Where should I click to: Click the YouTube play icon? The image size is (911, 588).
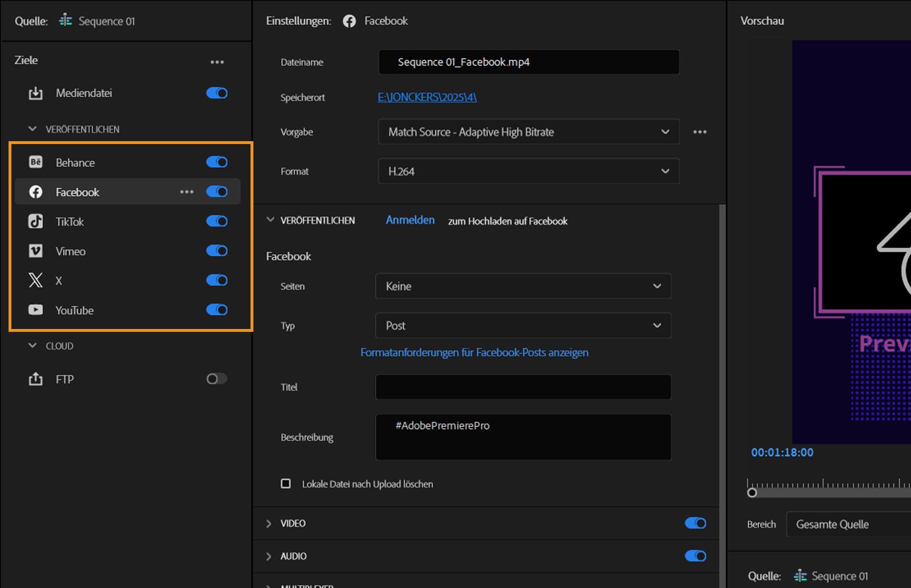click(35, 310)
